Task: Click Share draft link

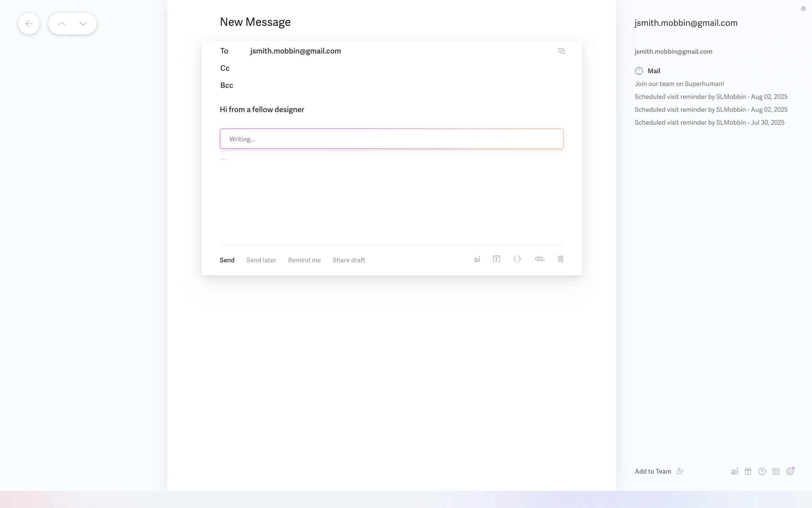Action: [x=348, y=260]
